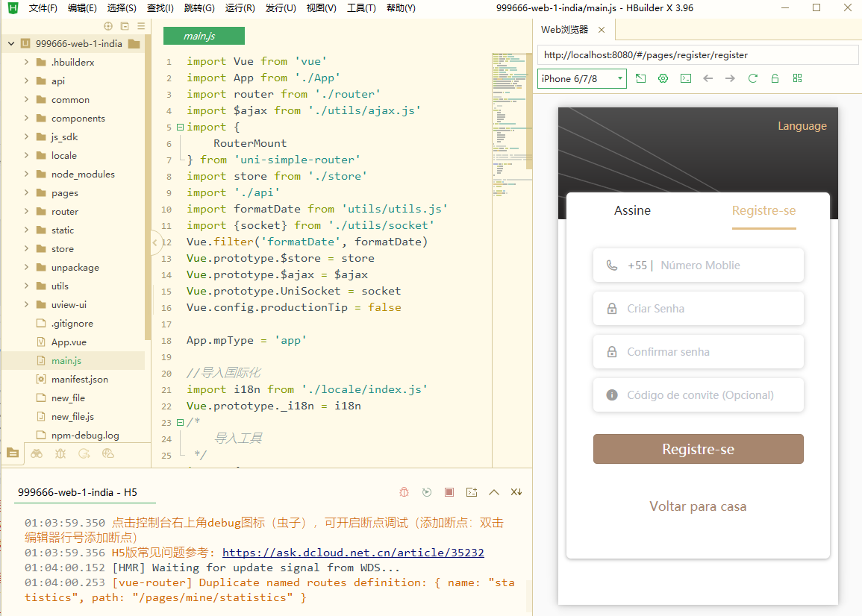
Task: Click the red debug bug icon in console
Action: [404, 492]
